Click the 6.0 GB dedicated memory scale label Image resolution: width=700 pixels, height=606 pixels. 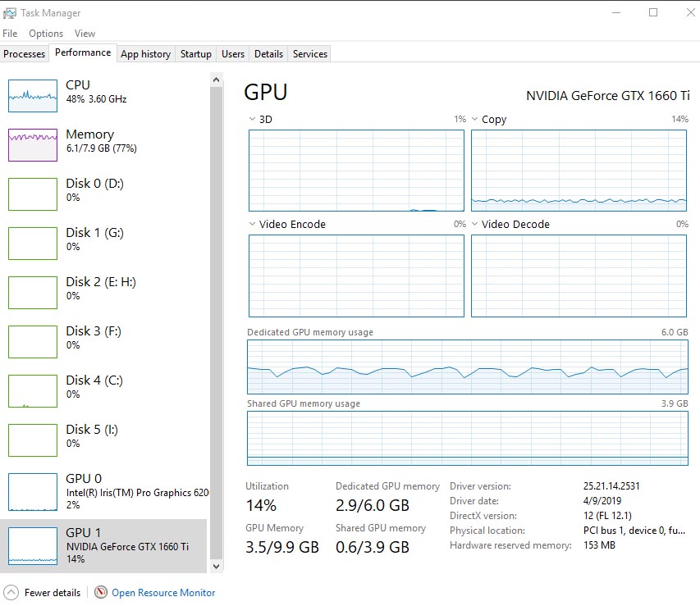[675, 332]
